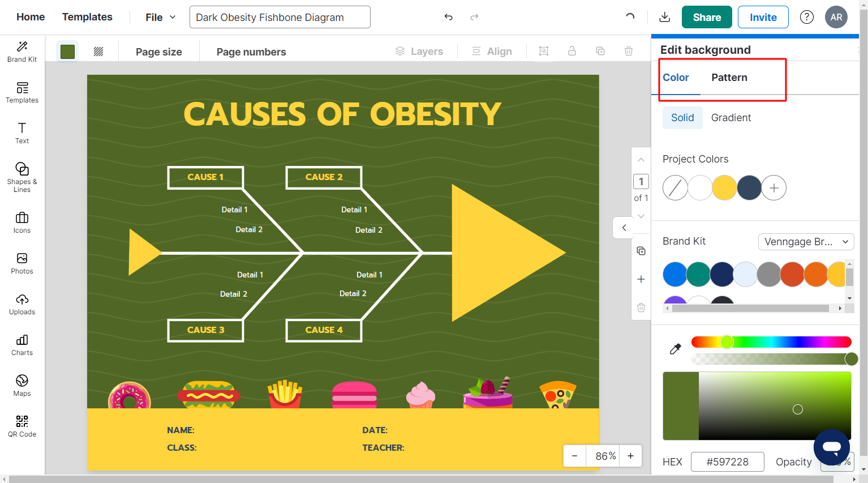Open the File dropdown menu
Image resolution: width=868 pixels, height=483 pixels.
pyautogui.click(x=161, y=17)
